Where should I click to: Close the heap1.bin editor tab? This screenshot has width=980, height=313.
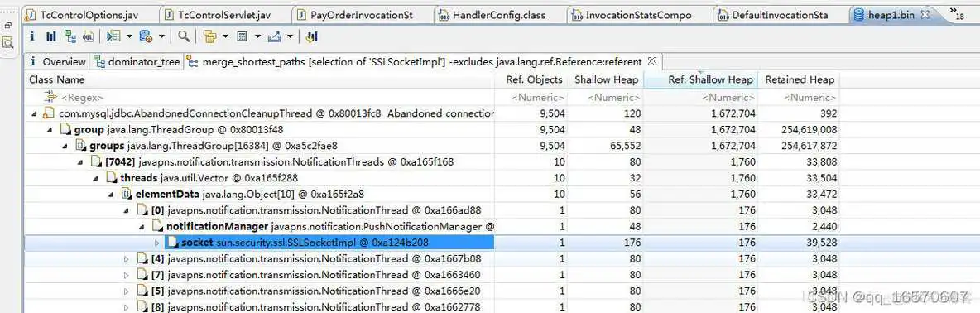925,14
